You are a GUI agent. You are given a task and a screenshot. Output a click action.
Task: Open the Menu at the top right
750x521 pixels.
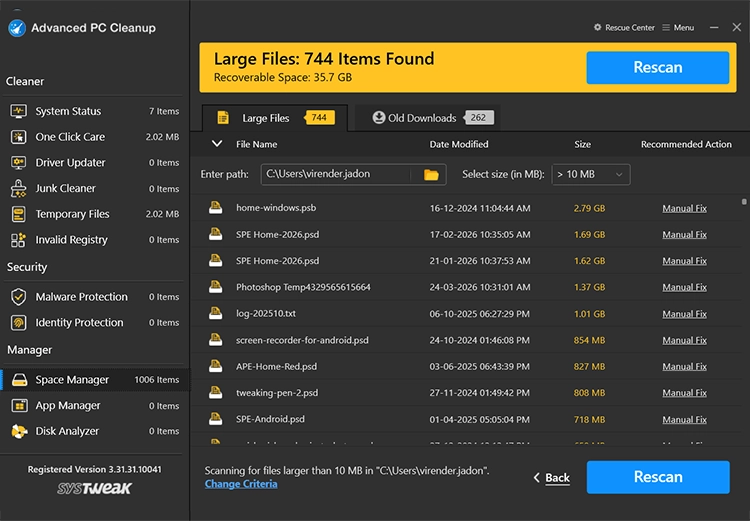[x=678, y=28]
